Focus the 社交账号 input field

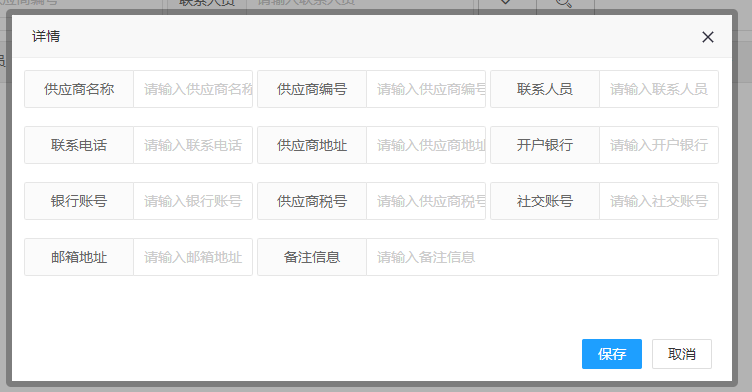(x=659, y=201)
